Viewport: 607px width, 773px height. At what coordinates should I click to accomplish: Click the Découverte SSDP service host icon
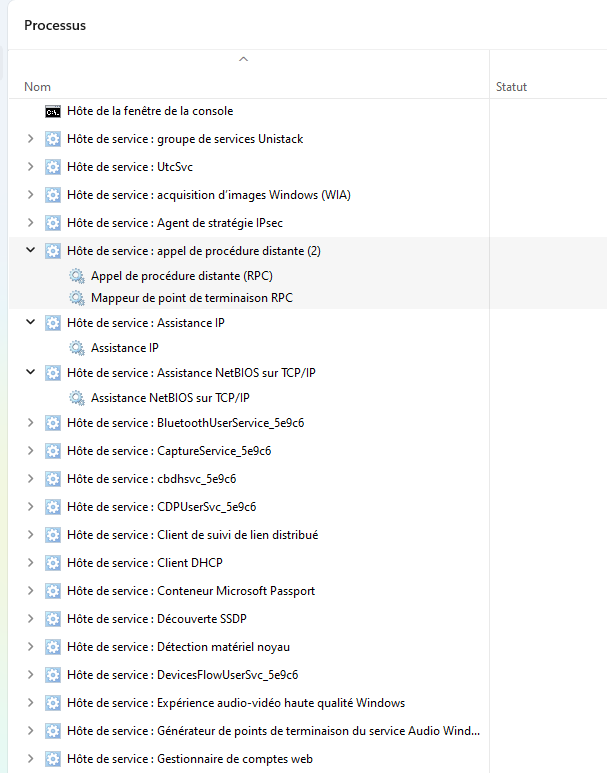53,619
